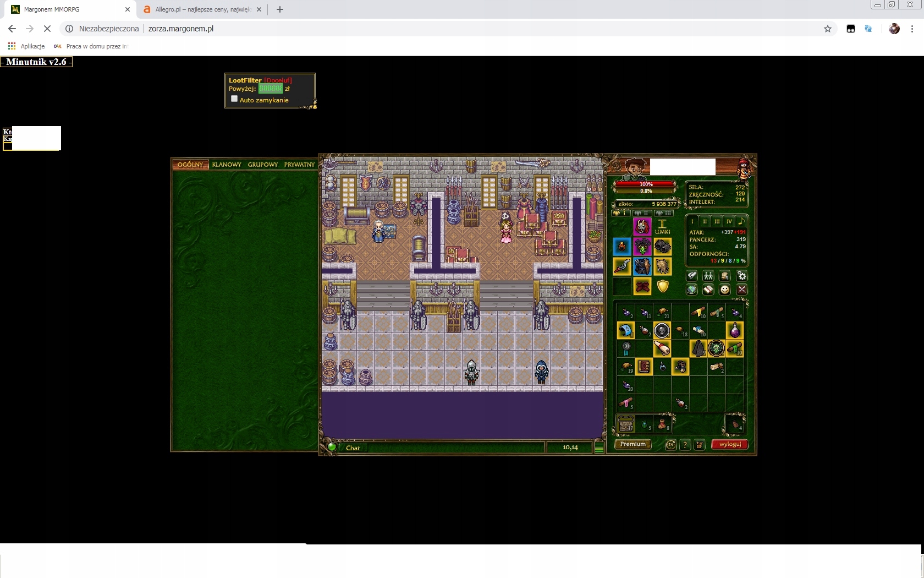Click the 24-hour clock icon
The image size is (924, 578).
point(670,445)
